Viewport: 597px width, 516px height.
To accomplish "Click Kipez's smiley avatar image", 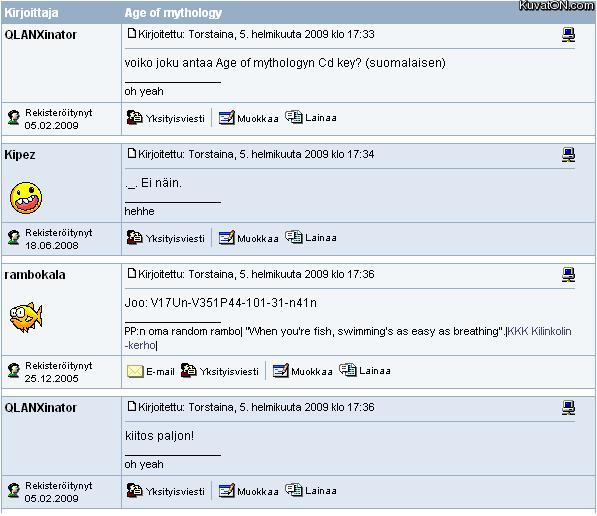I will click(26, 198).
